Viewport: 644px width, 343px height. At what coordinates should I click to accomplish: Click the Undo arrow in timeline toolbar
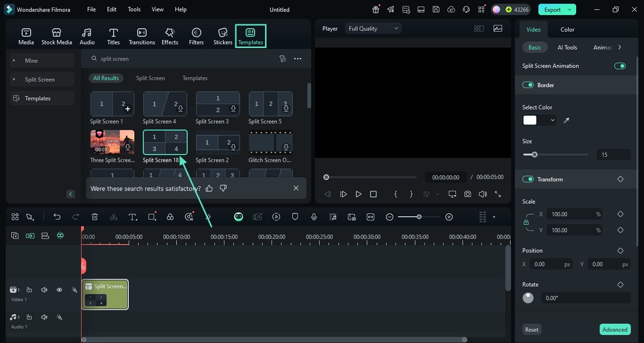(x=57, y=217)
